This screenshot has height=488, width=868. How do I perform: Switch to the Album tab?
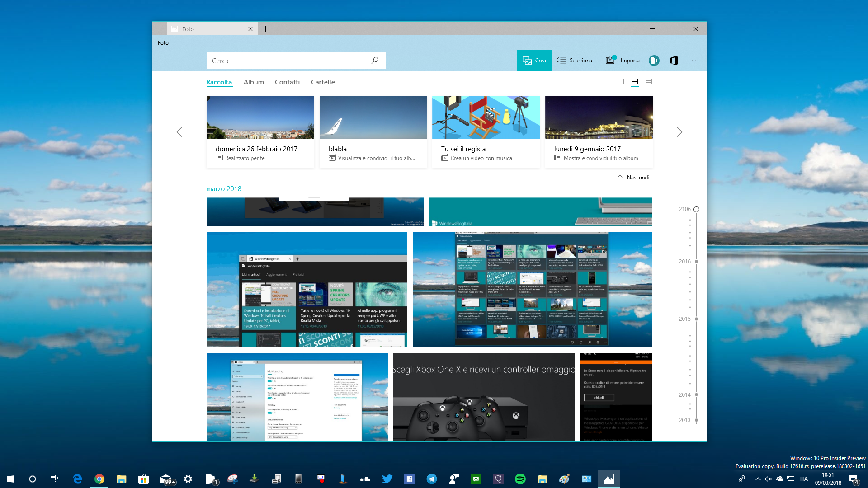coord(254,82)
